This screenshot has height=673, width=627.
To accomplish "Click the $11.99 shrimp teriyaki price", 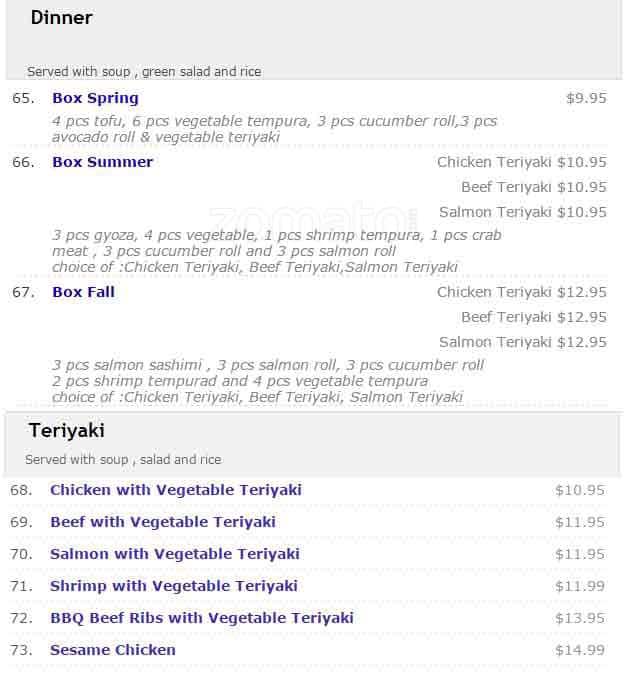I will pyautogui.click(x=580, y=586).
